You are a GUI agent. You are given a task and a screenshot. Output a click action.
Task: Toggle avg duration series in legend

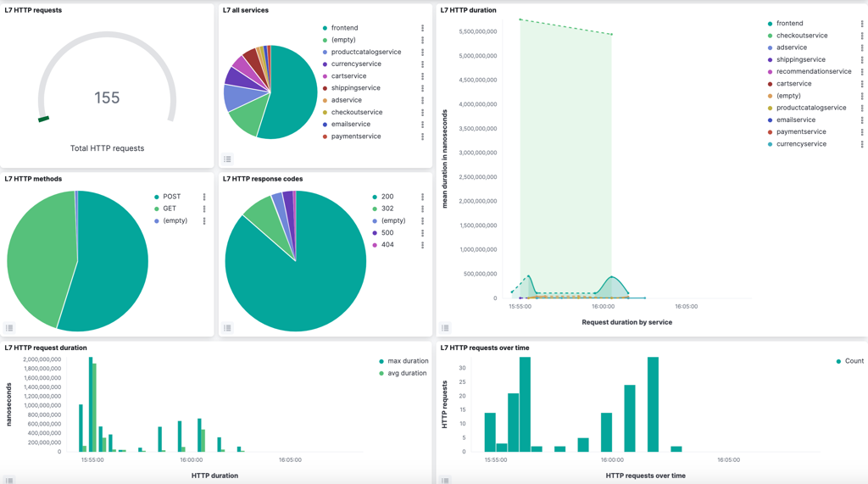coord(403,373)
